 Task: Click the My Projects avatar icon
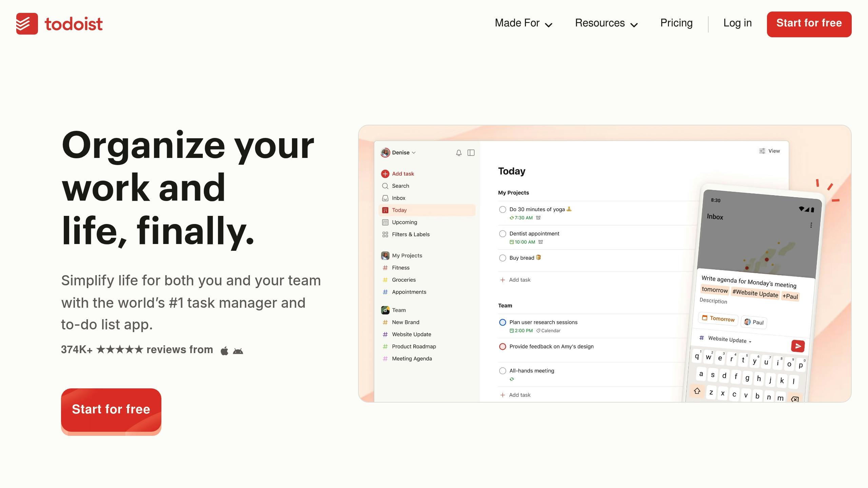[385, 256]
